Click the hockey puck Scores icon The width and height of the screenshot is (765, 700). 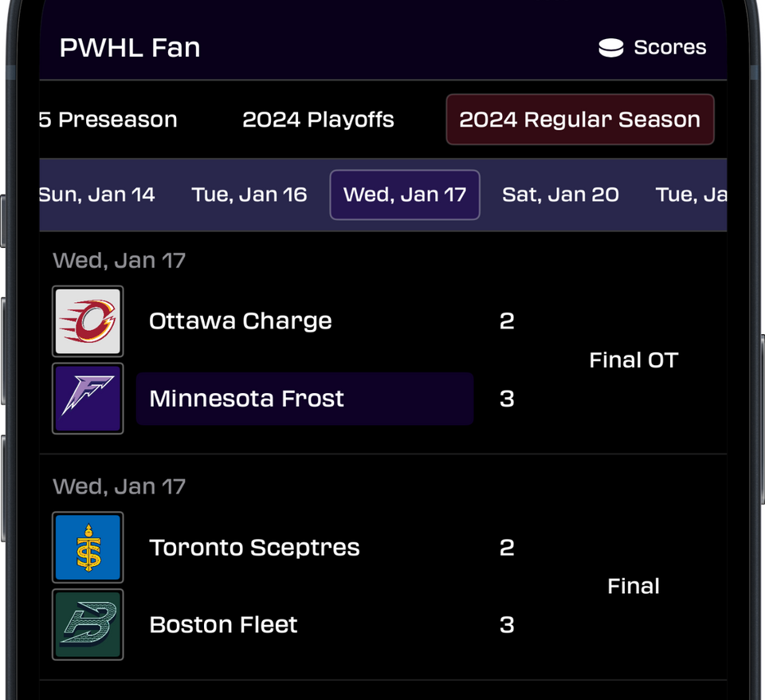click(610, 48)
